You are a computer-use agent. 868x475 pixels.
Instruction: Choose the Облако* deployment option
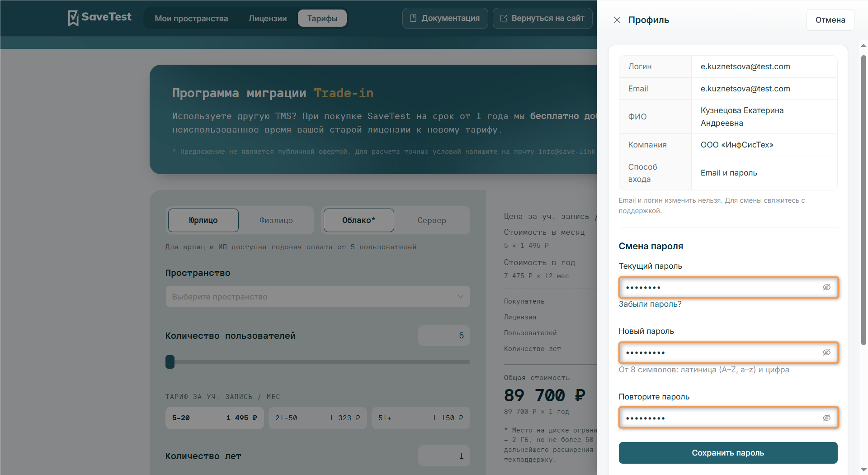click(359, 220)
